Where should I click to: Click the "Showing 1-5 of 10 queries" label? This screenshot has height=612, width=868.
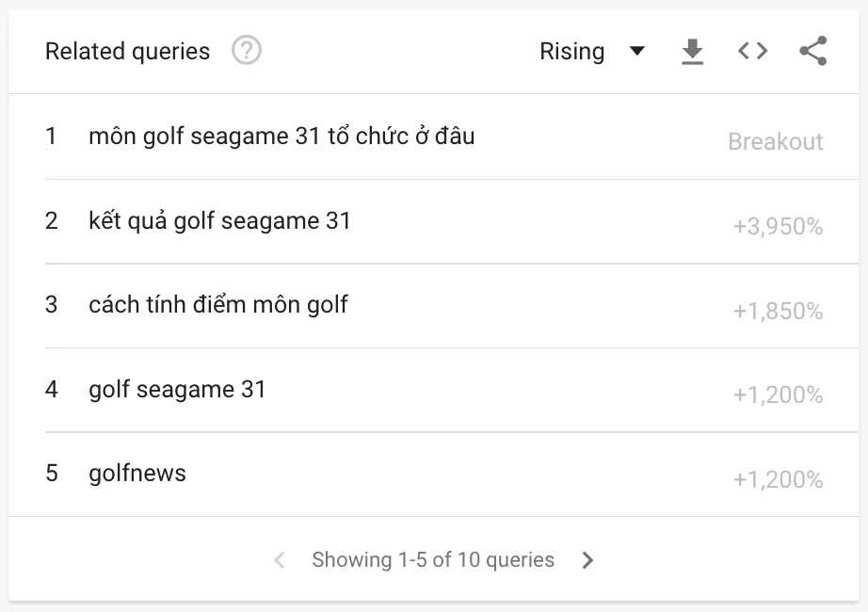point(433,559)
